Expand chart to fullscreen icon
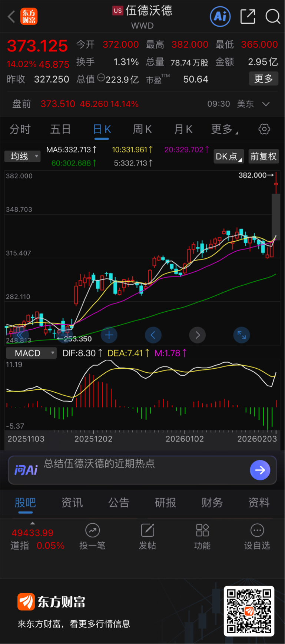This screenshot has width=285, height=644. tap(242, 335)
